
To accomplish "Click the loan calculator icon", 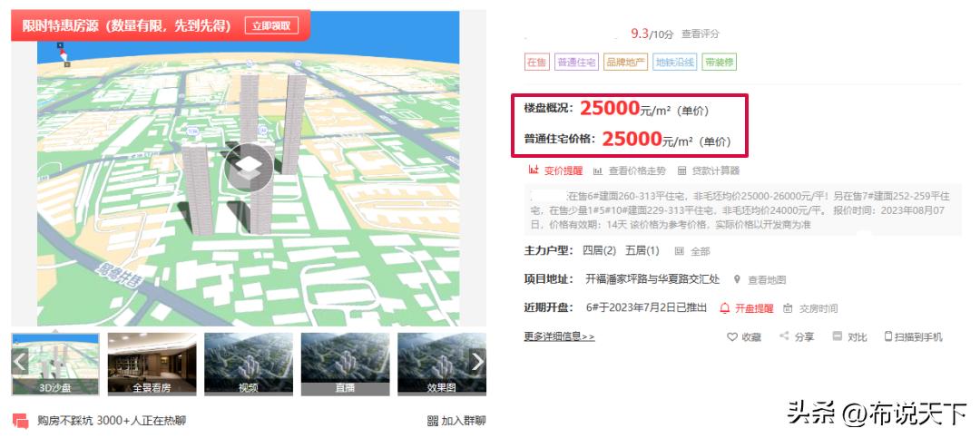I will pos(681,170).
